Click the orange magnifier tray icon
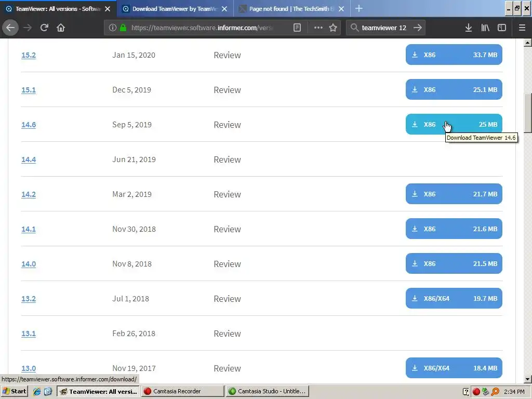The height and width of the screenshot is (399, 532). [x=495, y=392]
